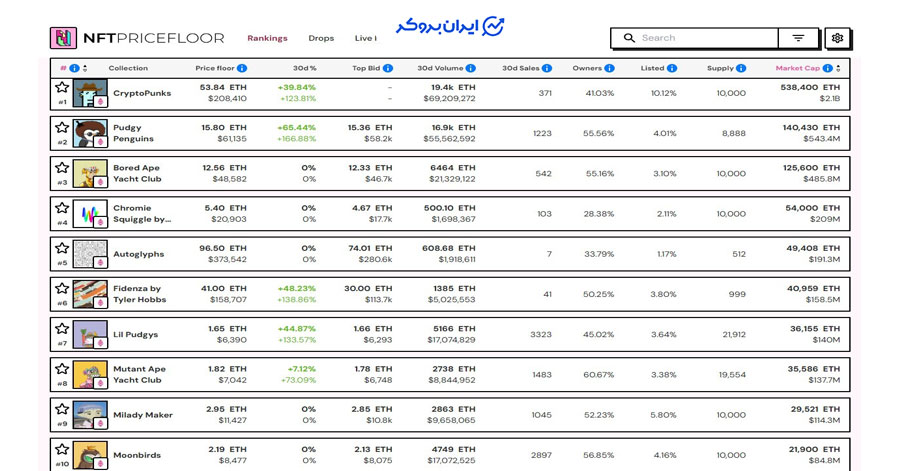Star the Chromie Squiggle collection
The height and width of the screenshot is (471, 900).
coord(62,208)
